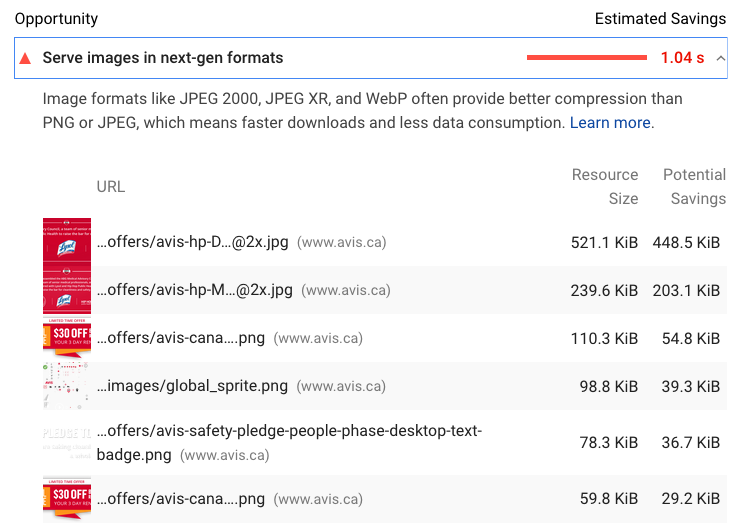Click the 98.8 KiB resource size
Viewport: 737px width, 529px height.
pyautogui.click(x=609, y=387)
